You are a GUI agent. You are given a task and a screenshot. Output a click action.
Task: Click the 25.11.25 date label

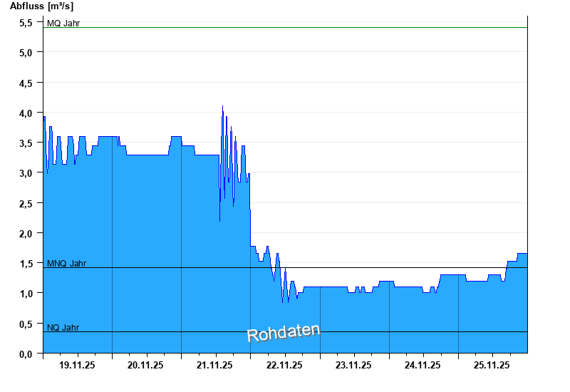point(492,365)
